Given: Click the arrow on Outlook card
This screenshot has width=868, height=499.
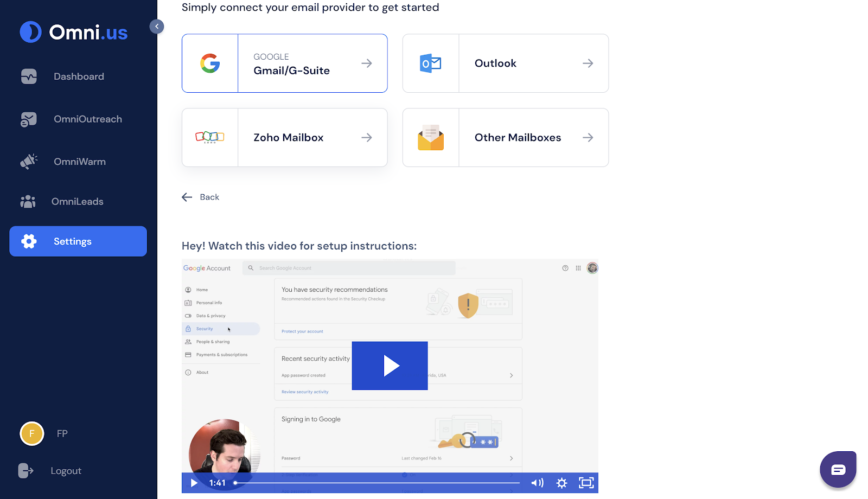Looking at the screenshot, I should [x=588, y=63].
